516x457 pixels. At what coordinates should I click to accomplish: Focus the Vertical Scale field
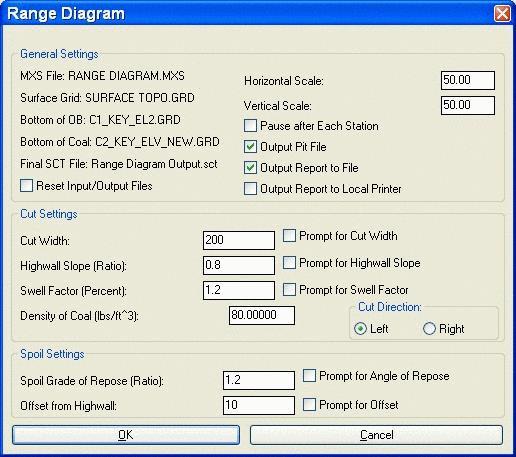(x=468, y=105)
